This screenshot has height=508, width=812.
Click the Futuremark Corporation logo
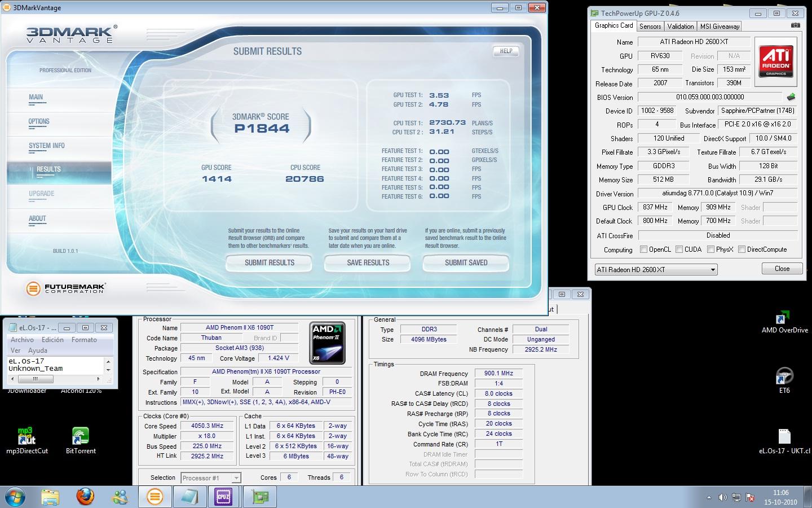tap(65, 288)
